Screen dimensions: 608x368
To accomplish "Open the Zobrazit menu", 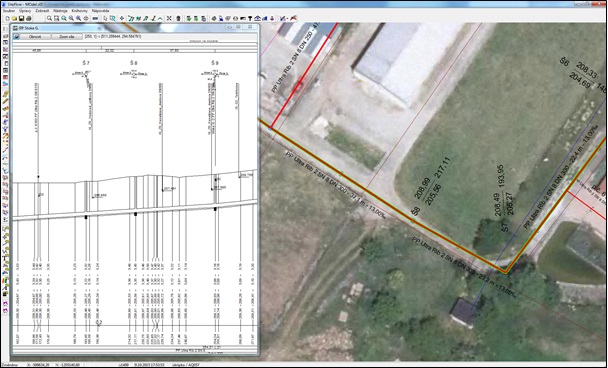I will [42, 10].
